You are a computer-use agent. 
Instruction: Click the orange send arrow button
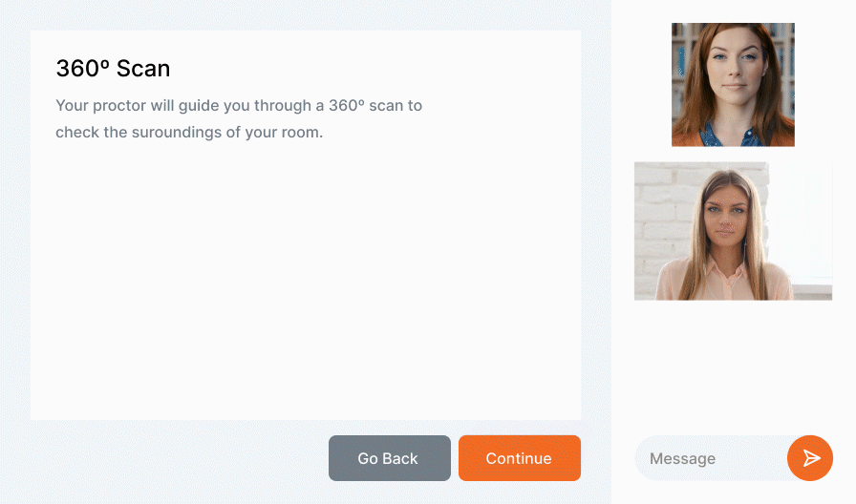click(x=809, y=458)
